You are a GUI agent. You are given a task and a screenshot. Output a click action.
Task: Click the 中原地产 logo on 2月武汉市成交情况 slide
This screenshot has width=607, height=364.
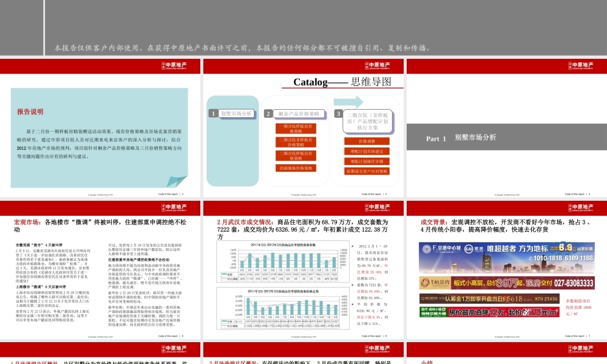pyautogui.click(x=378, y=207)
